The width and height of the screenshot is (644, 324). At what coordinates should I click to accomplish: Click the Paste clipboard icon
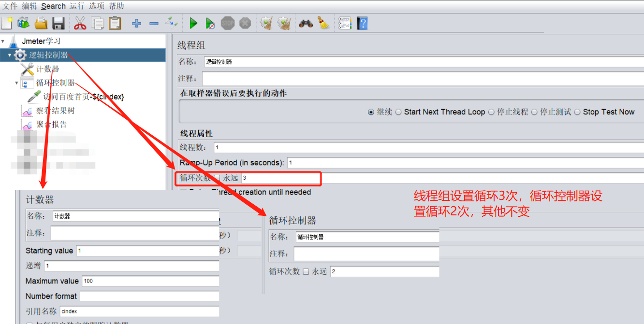pos(115,23)
